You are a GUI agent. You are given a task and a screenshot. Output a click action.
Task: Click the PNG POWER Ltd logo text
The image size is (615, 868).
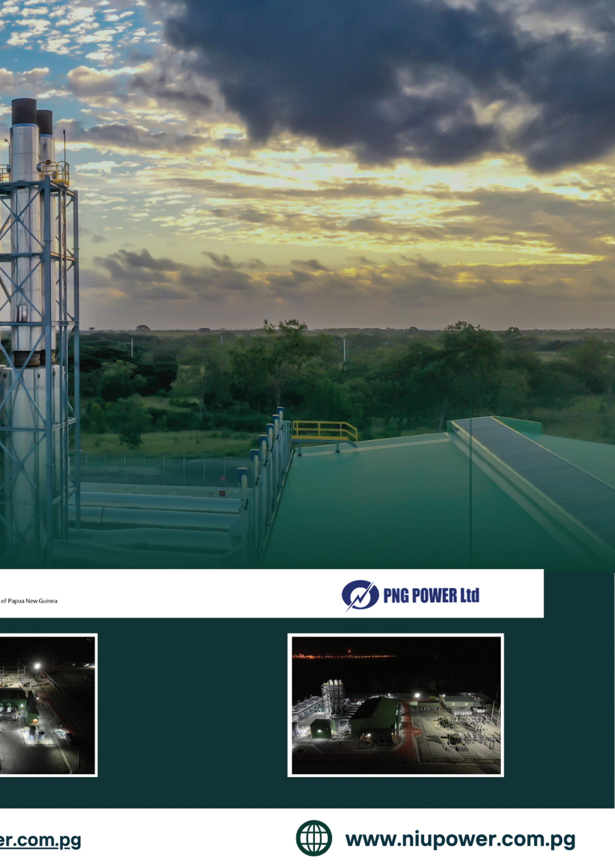(431, 595)
